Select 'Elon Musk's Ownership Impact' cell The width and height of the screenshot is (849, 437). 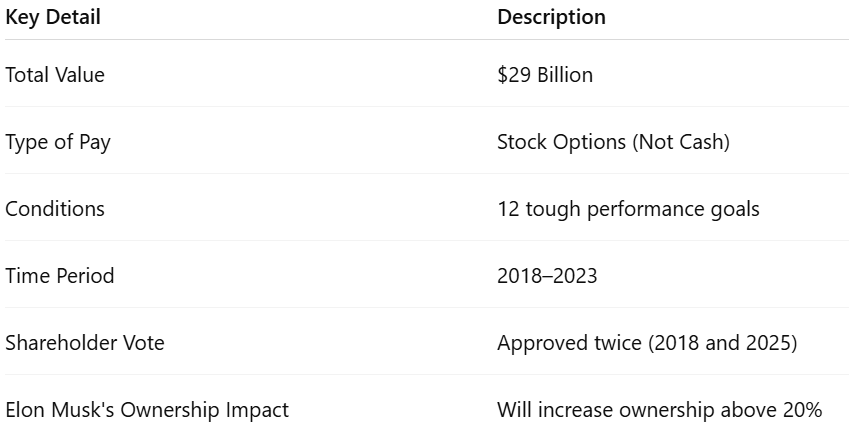click(147, 410)
